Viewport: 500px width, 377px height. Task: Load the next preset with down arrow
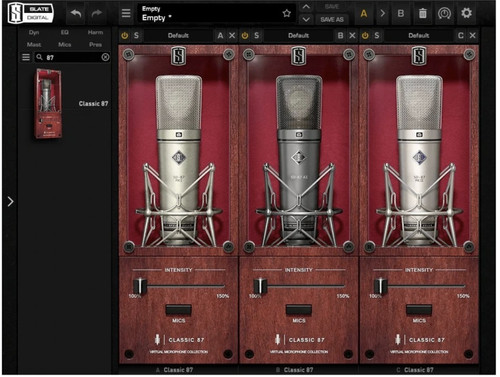(x=306, y=20)
